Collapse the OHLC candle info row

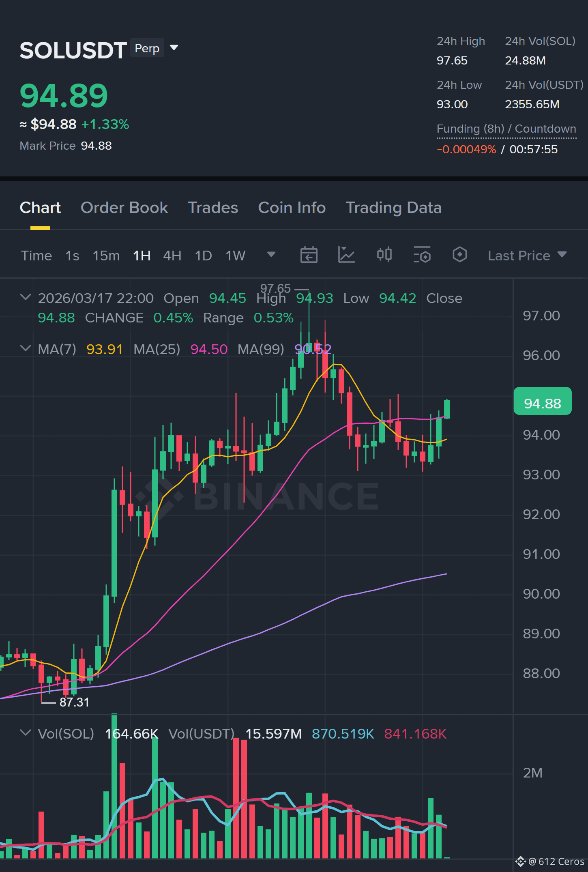click(x=25, y=297)
